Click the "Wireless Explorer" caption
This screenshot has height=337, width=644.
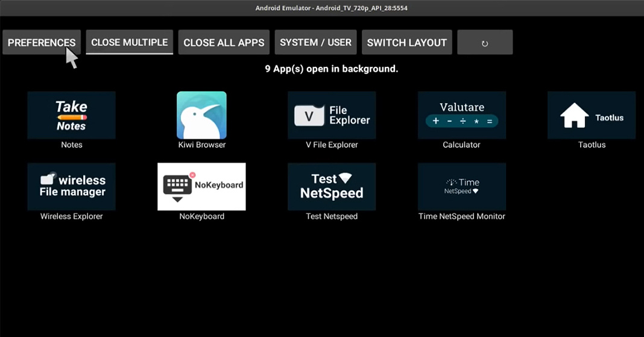(x=72, y=216)
